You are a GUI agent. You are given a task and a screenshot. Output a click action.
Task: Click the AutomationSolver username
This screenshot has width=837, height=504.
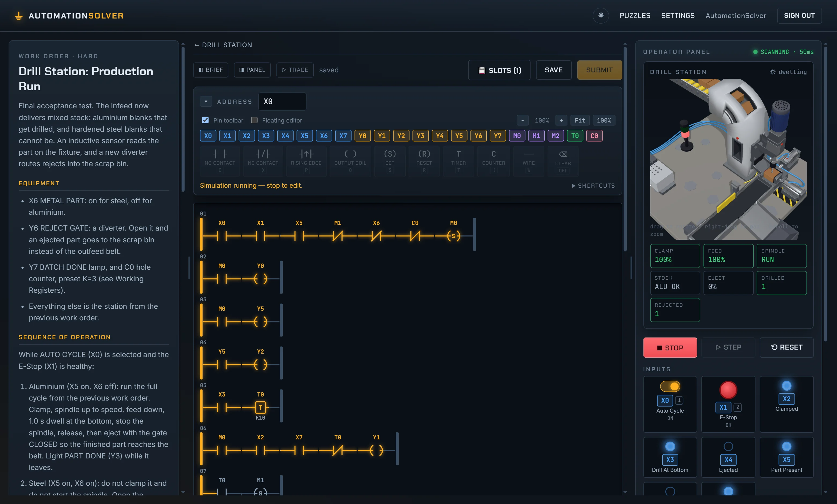coord(736,16)
